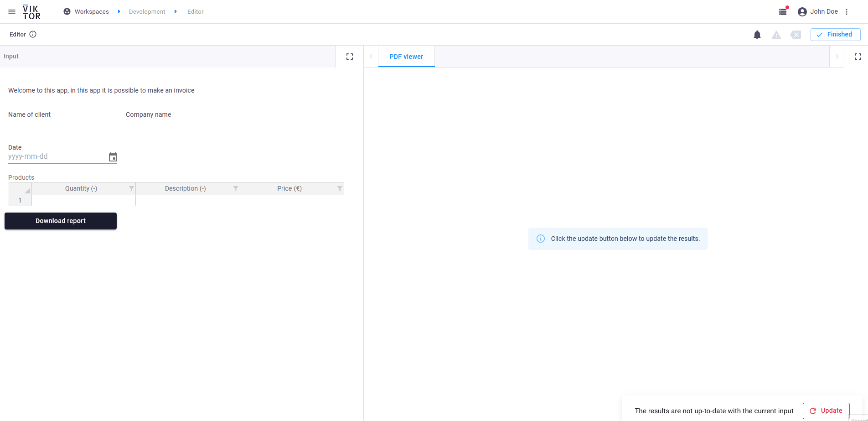The width and height of the screenshot is (868, 421).
Task: Open the notifications bell
Action: point(757,35)
